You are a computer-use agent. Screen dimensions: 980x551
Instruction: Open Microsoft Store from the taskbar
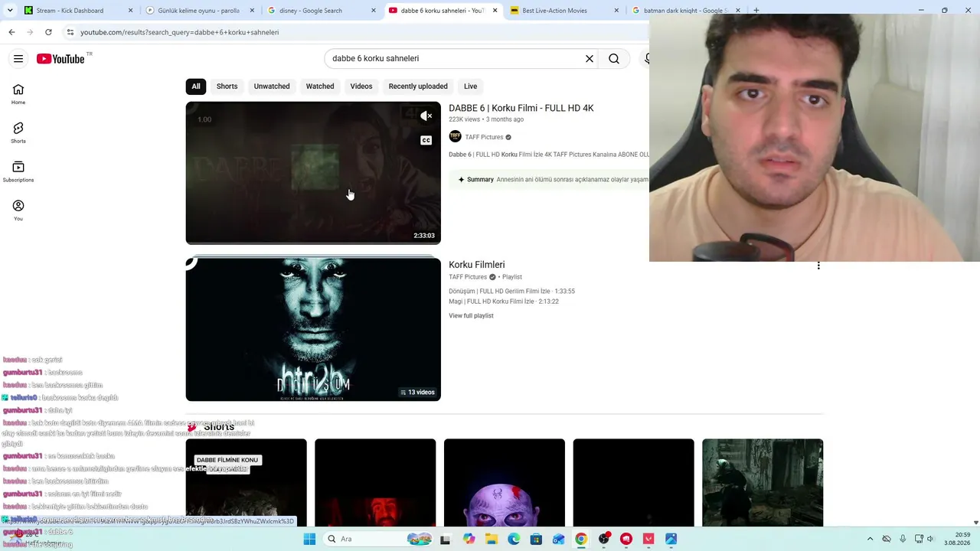tap(536, 539)
